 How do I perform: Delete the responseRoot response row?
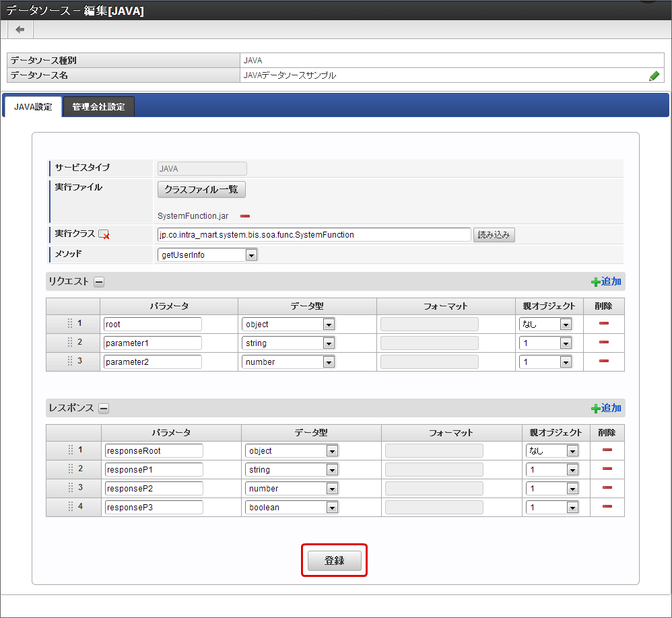point(607,450)
